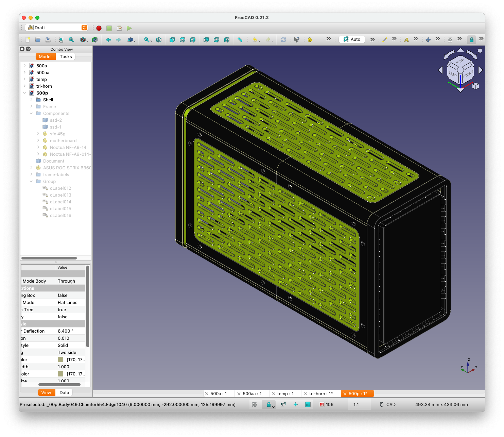Click the What's This help cursor icon
Screen dimensions: 504x437
pyautogui.click(x=297, y=40)
